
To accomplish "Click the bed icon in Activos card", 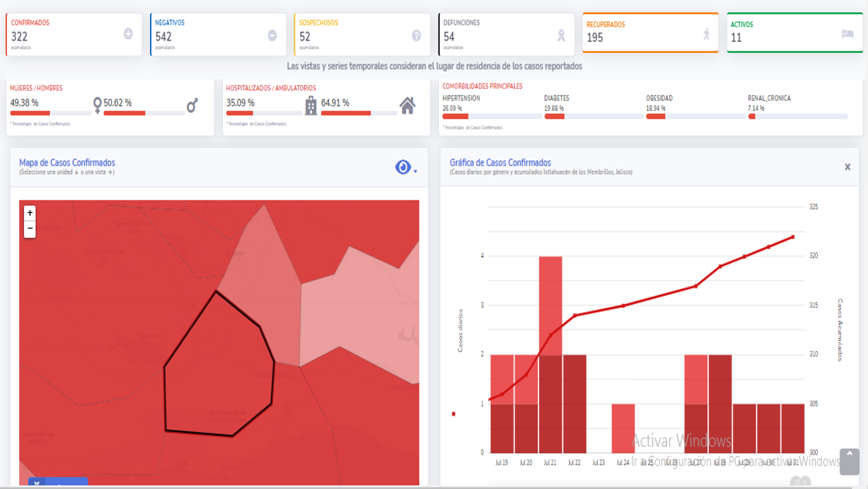I will point(848,34).
